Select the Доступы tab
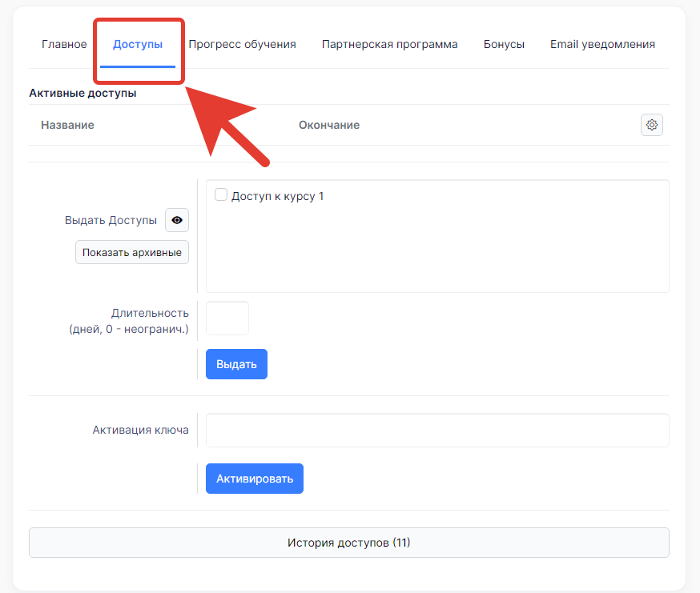Image resolution: width=700 pixels, height=593 pixels. [x=138, y=44]
